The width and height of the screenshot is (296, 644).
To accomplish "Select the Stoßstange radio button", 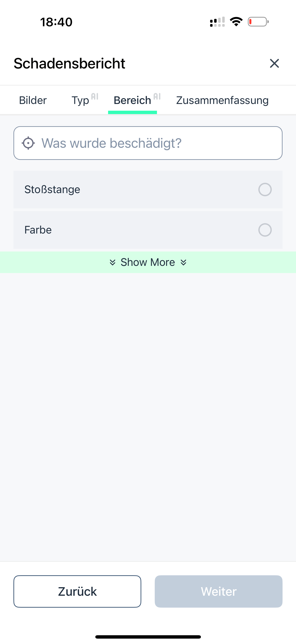I will click(x=265, y=190).
